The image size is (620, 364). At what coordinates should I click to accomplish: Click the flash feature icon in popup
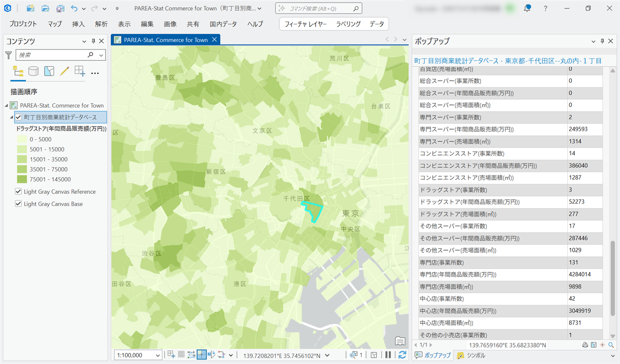pos(602,345)
